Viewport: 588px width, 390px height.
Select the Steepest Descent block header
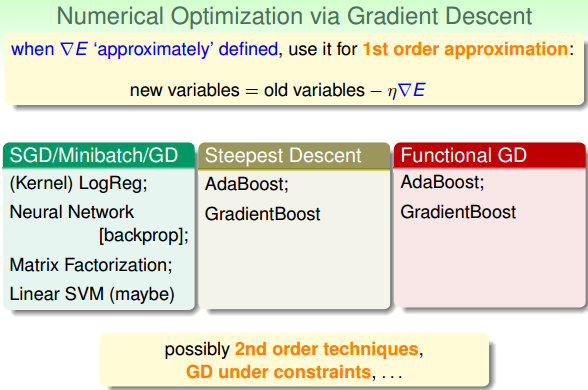point(294,156)
